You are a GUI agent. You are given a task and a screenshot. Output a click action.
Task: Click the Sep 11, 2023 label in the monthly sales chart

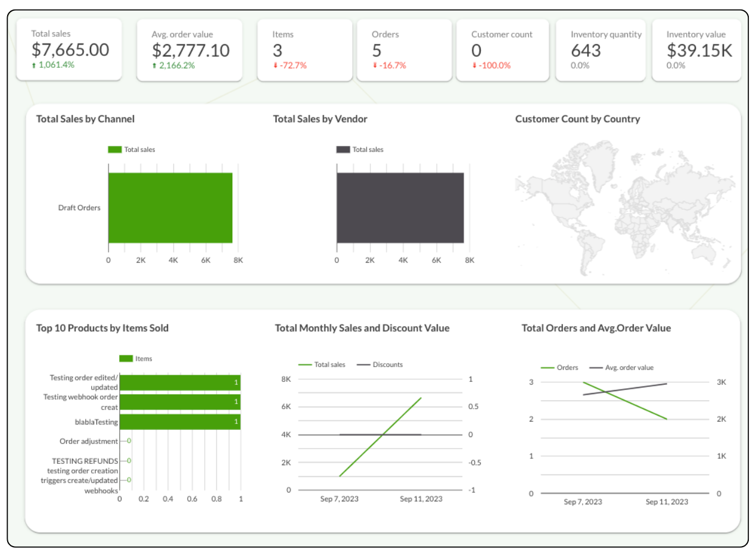421,499
